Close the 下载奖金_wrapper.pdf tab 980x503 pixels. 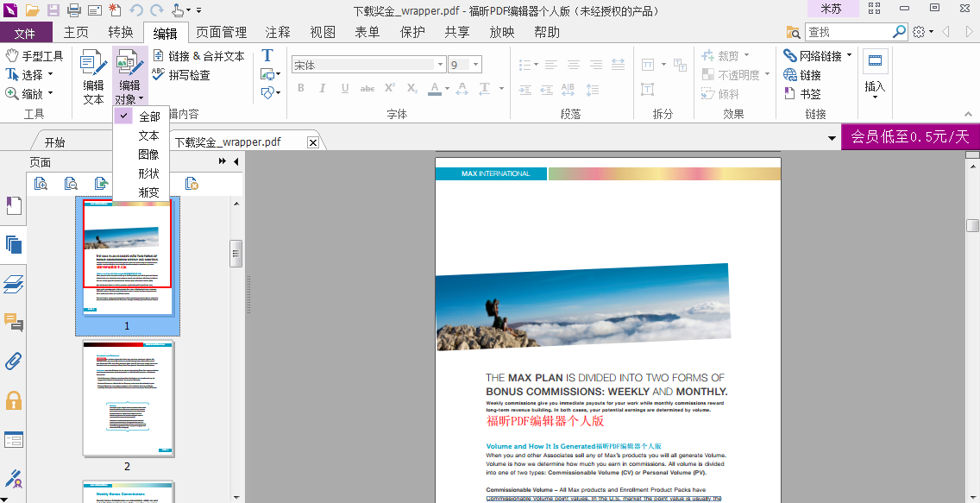click(x=313, y=142)
